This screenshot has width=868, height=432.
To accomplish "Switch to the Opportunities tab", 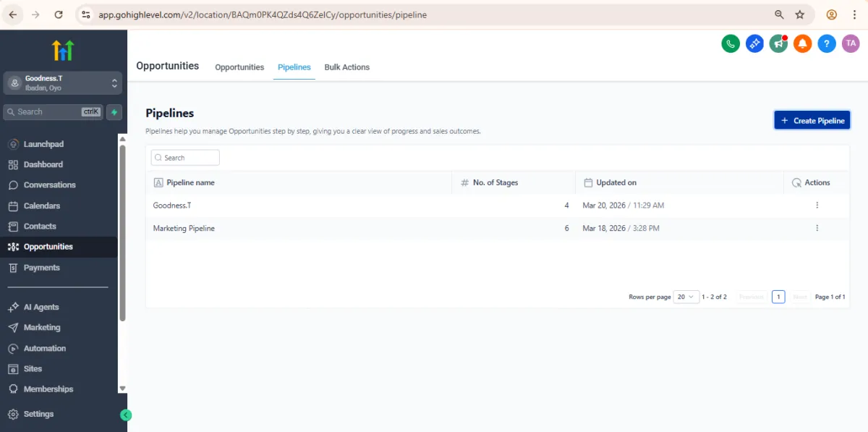I will pos(239,67).
